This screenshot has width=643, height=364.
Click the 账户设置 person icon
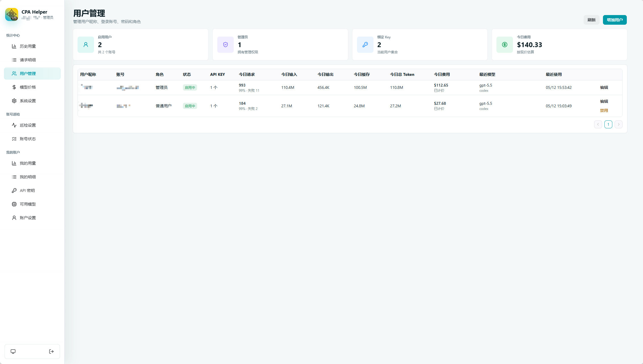point(14,218)
